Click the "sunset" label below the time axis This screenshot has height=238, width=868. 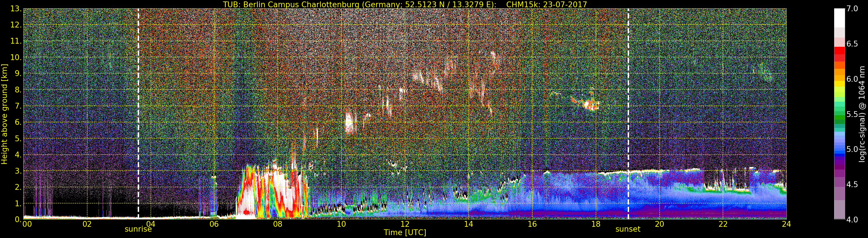tap(628, 229)
